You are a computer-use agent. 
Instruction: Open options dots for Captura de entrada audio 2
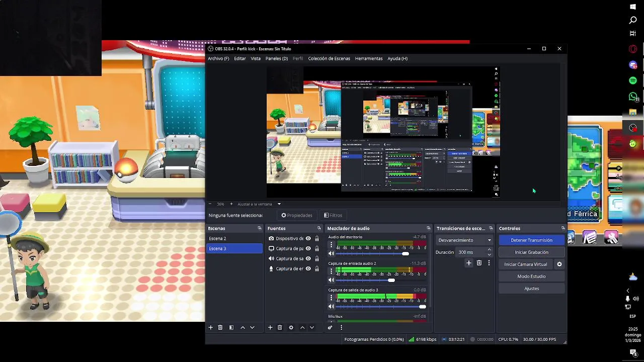[x=331, y=271]
